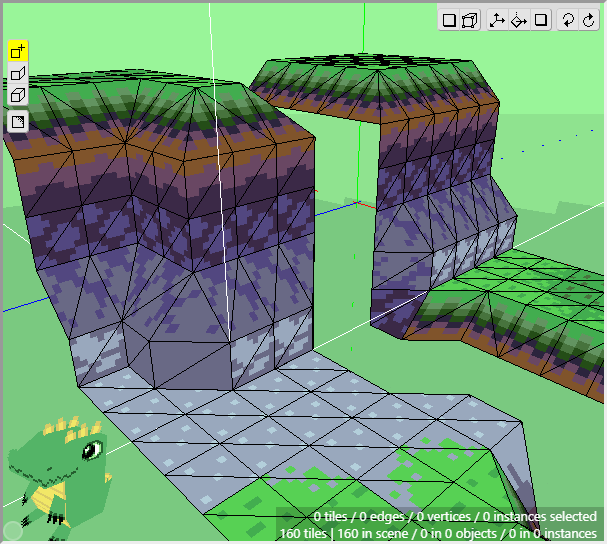
Task: Click the small circle in the bottom-left corner
Action: pyautogui.click(x=12, y=530)
